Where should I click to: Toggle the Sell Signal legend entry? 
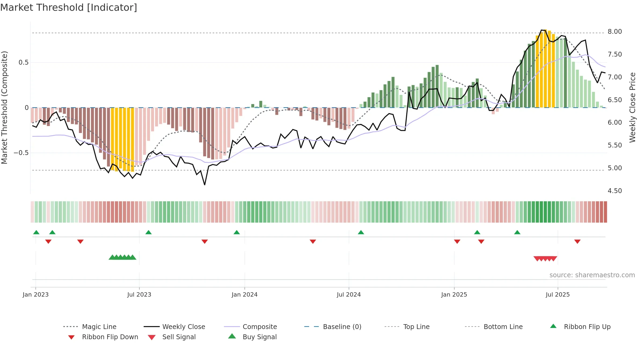171,337
